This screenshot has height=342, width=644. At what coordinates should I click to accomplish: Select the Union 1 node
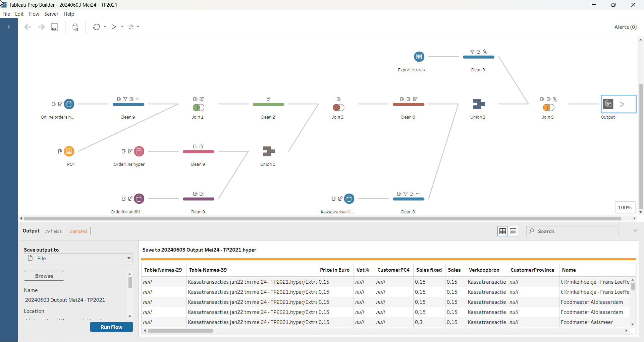tap(269, 151)
